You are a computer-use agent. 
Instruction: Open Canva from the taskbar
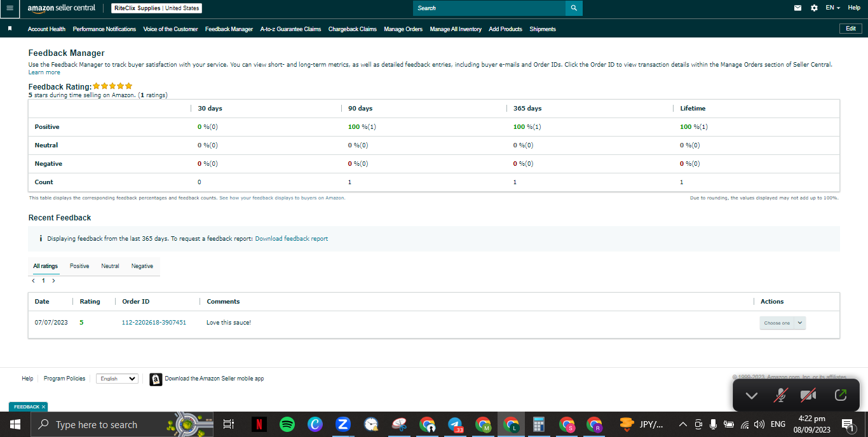[315, 424]
